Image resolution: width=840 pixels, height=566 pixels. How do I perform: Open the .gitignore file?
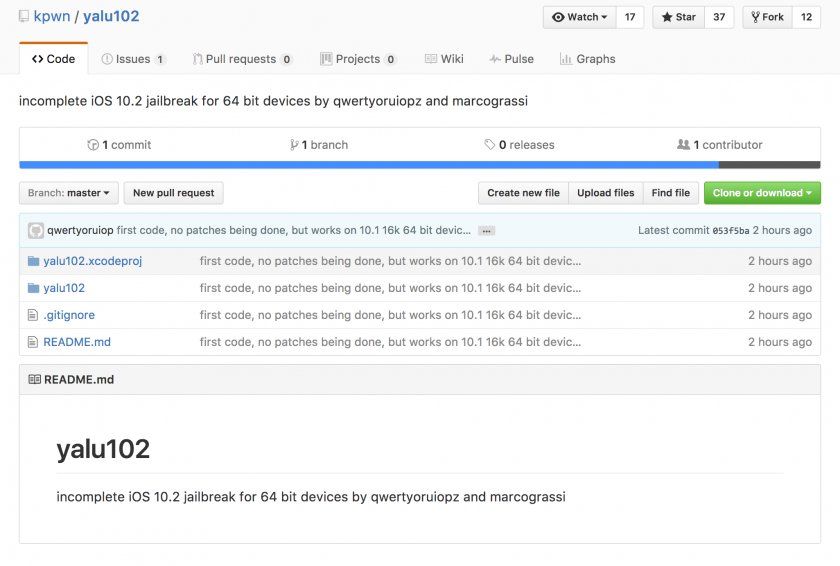pyautogui.click(x=69, y=315)
